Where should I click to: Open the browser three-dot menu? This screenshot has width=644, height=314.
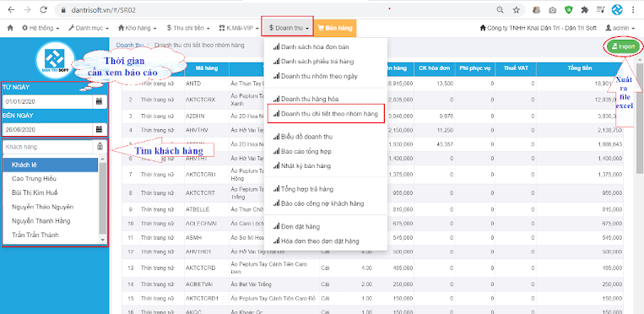pyautogui.click(x=634, y=10)
